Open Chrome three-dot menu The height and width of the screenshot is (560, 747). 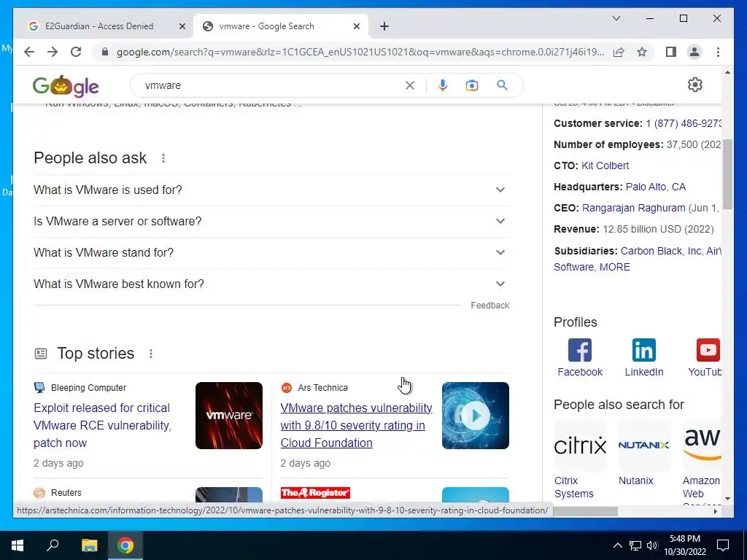click(x=718, y=52)
